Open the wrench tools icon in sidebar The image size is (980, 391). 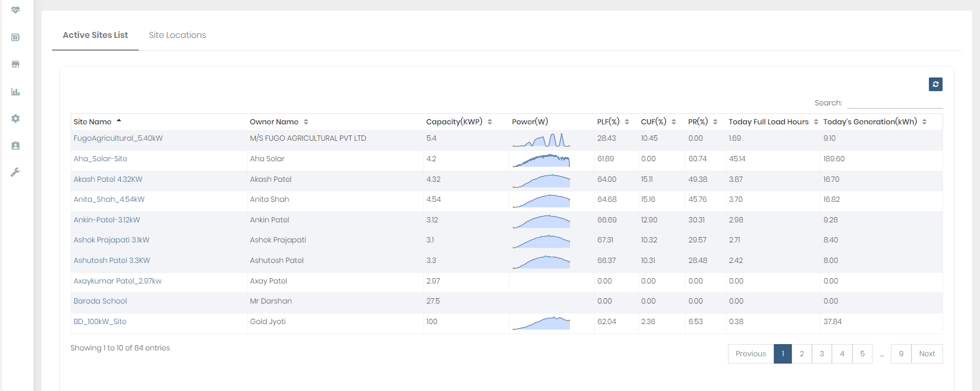coord(15,172)
